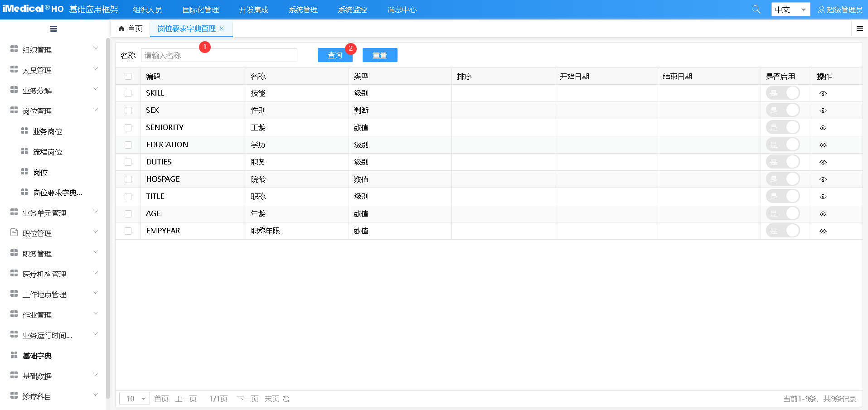Check the select-all checkbox in the table header
The image size is (868, 410).
click(128, 76)
